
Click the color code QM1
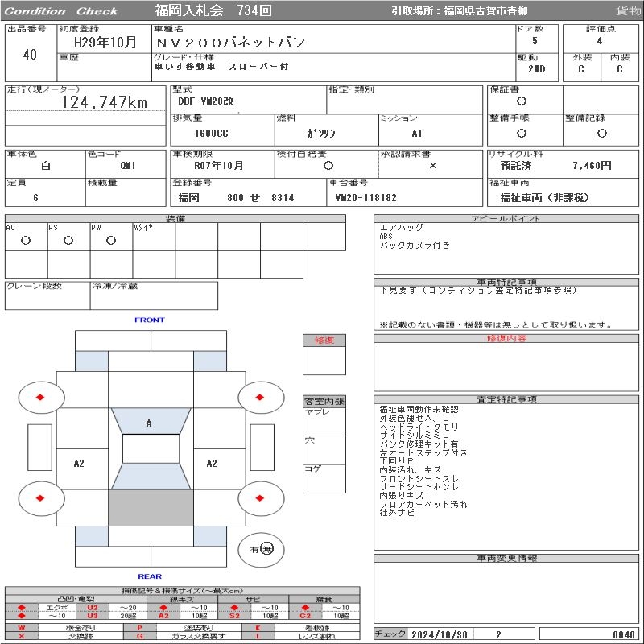click(x=128, y=166)
